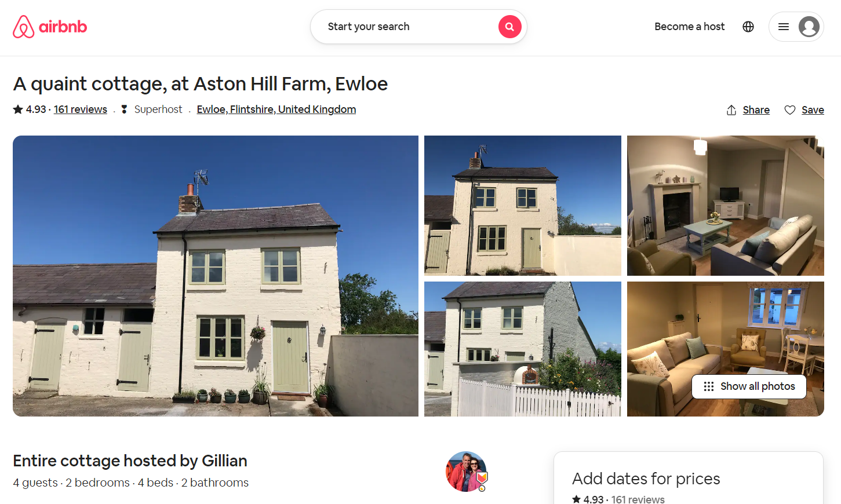Toggle the Save heart icon
The height and width of the screenshot is (504, 841).
(x=789, y=110)
